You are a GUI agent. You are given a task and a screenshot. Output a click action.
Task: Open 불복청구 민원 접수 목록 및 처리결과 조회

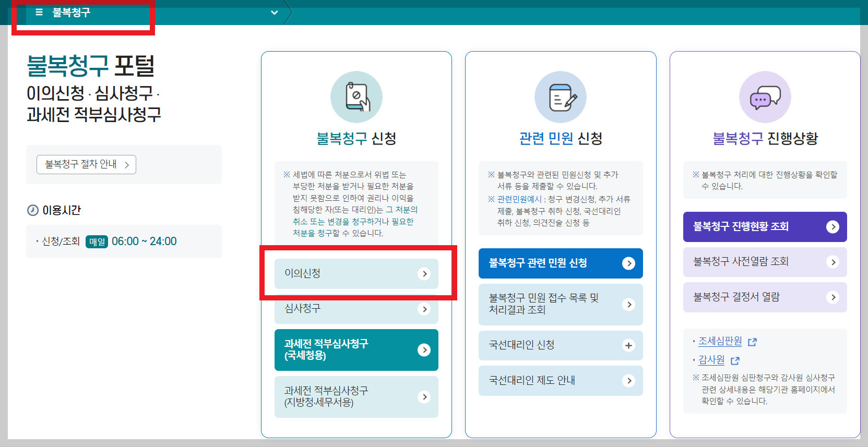561,305
